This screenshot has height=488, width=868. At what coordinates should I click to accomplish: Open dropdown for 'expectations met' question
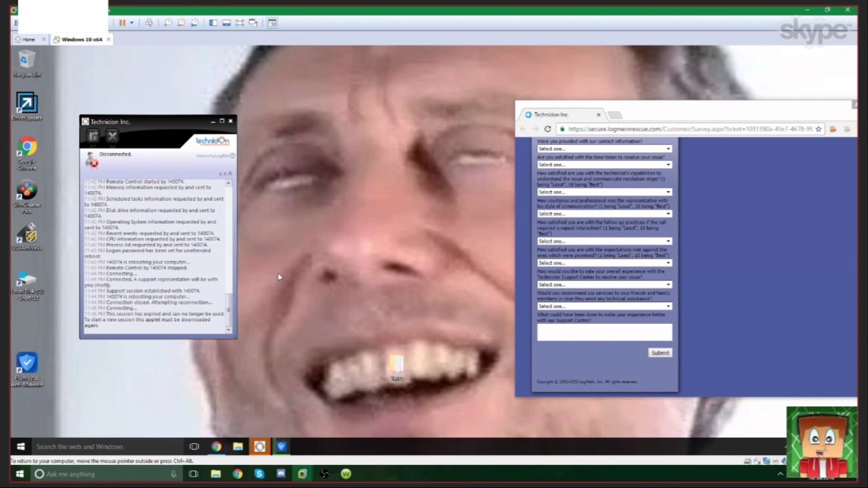pos(604,263)
